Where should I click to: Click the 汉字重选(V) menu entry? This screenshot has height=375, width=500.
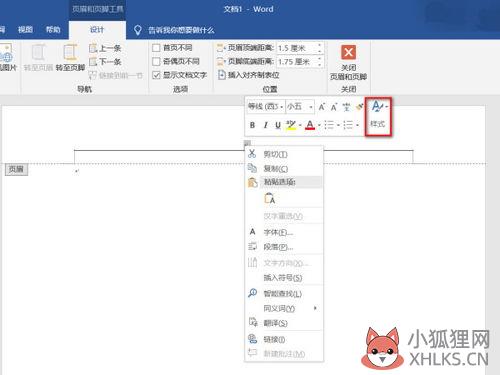pos(283,216)
